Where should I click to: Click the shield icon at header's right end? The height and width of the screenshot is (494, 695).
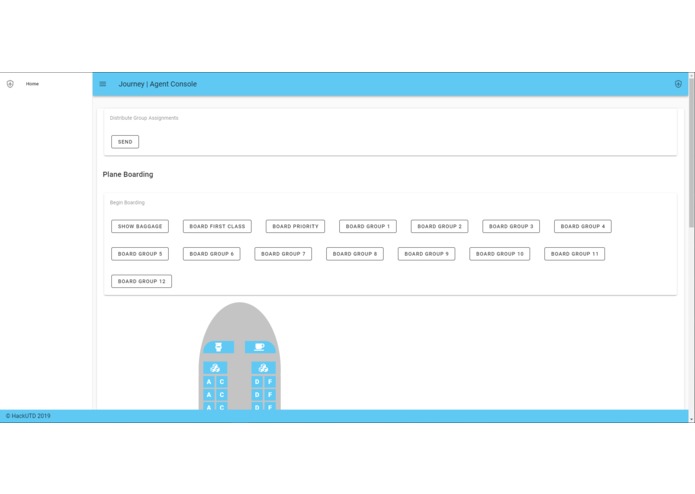678,84
